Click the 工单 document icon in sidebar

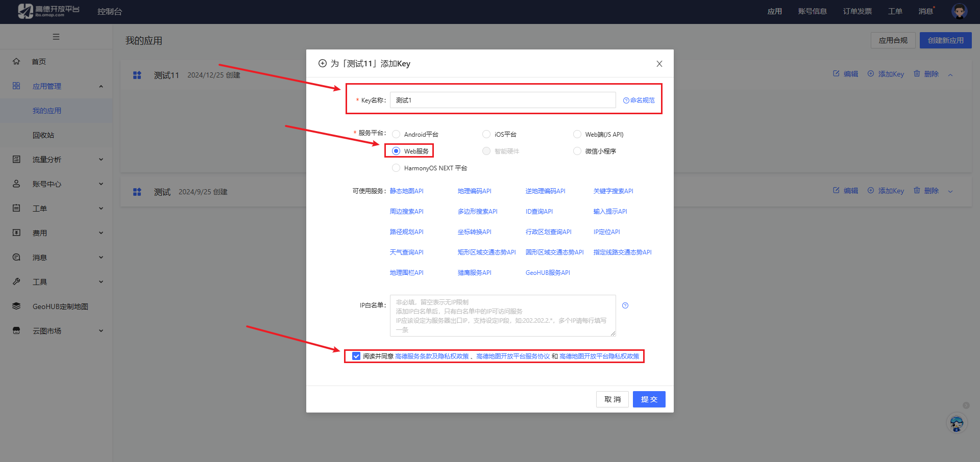(x=16, y=208)
